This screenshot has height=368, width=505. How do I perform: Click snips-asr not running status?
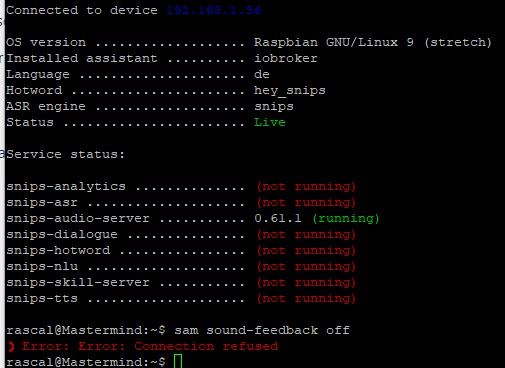tap(306, 203)
